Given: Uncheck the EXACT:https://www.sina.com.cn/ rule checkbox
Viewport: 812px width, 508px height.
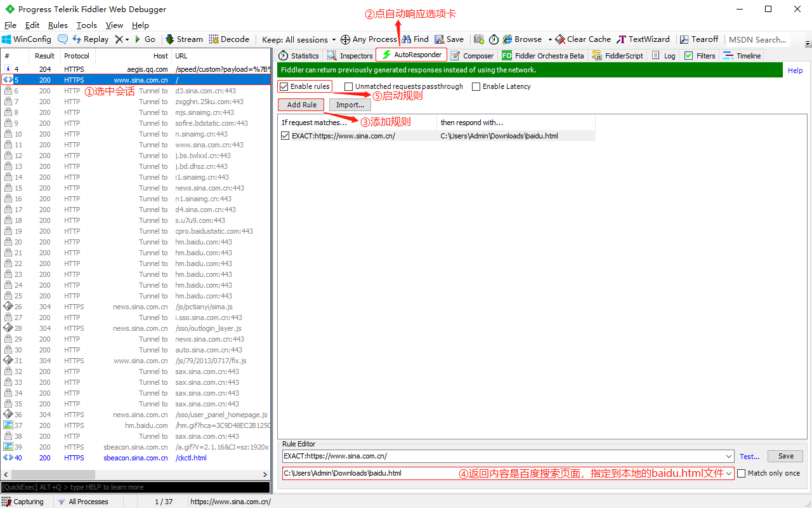Looking at the screenshot, I should [x=285, y=136].
